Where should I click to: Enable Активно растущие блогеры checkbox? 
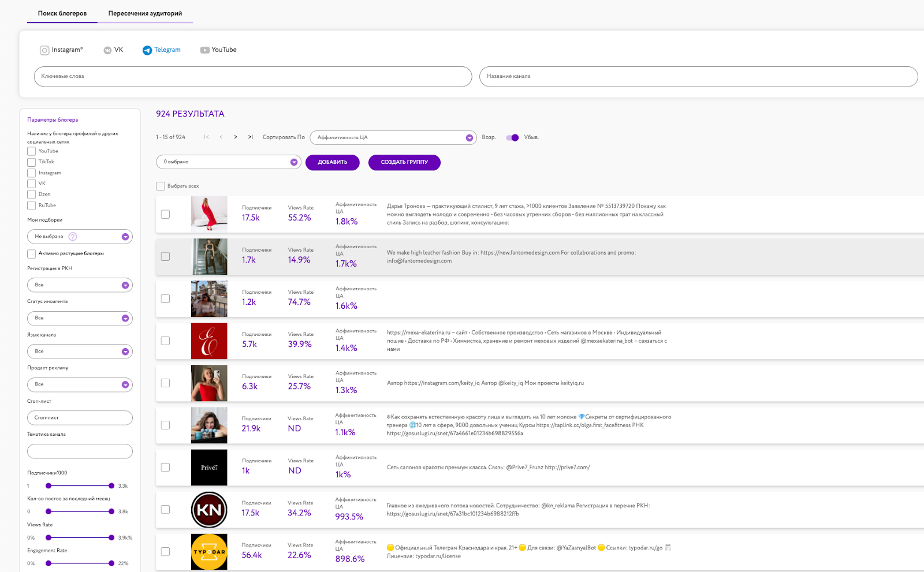coord(32,254)
